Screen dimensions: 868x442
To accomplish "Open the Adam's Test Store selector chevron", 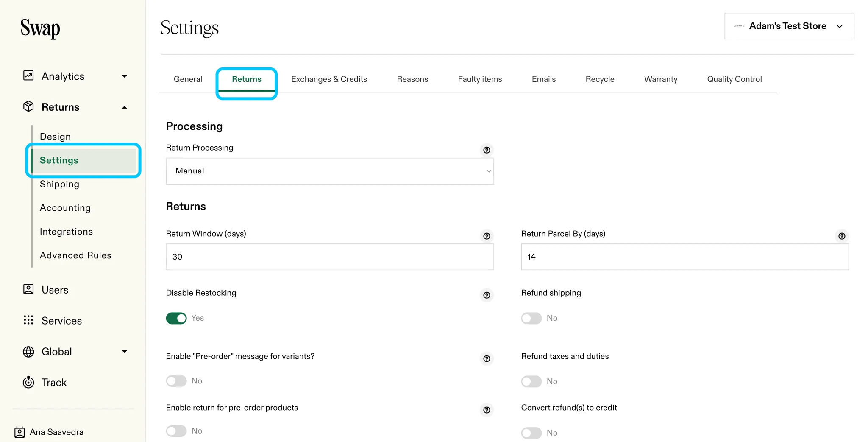I will tap(839, 26).
